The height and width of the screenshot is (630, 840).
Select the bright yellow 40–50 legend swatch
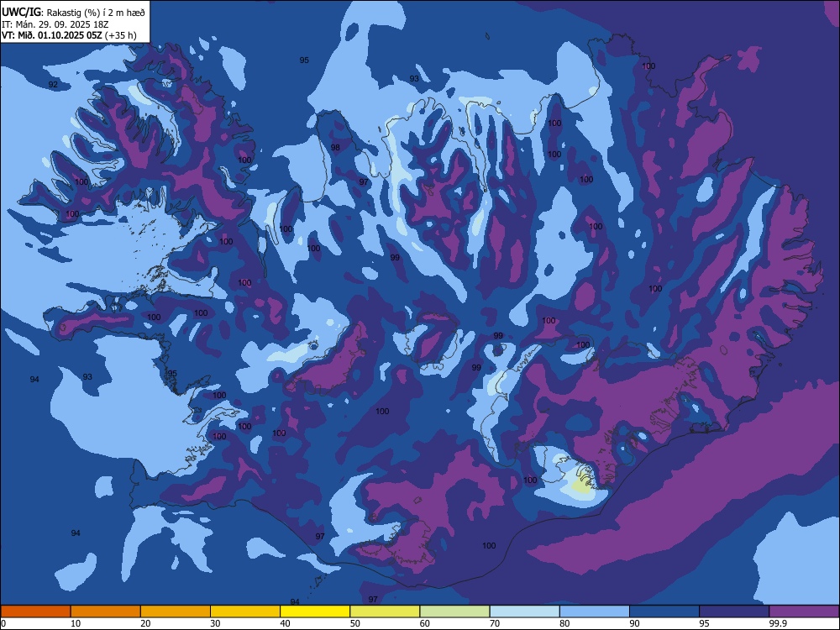315,612
